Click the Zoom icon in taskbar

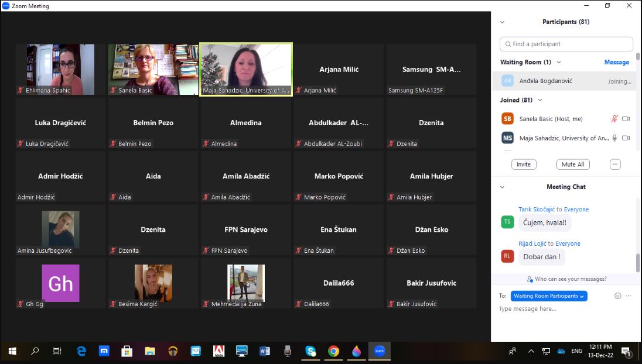pos(380,351)
